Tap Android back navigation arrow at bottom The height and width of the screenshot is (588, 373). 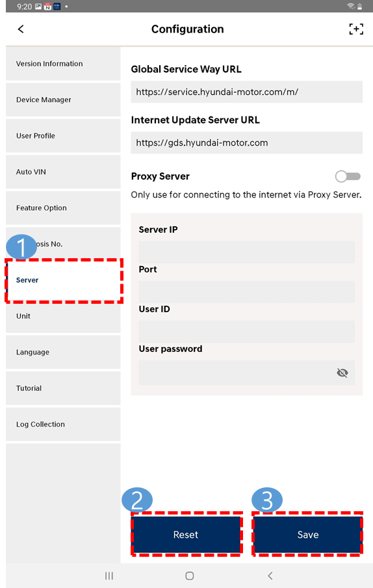click(270, 576)
